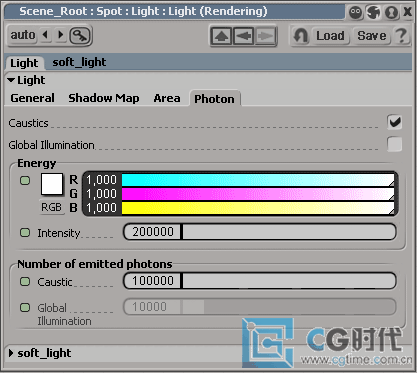Open the Area tab
The height and width of the screenshot is (373, 417).
click(167, 98)
